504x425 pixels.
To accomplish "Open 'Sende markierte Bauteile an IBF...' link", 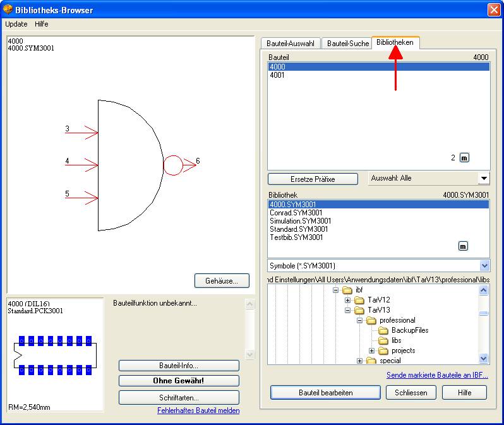I will pos(437,375).
